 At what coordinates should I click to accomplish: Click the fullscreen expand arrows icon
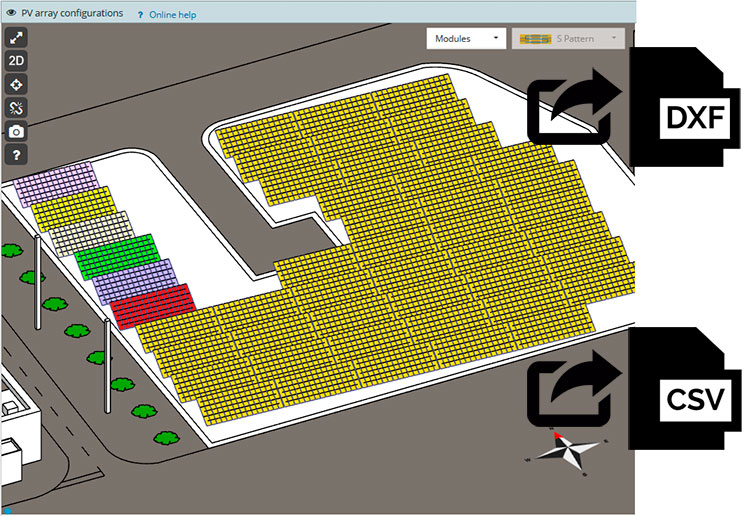[16, 38]
